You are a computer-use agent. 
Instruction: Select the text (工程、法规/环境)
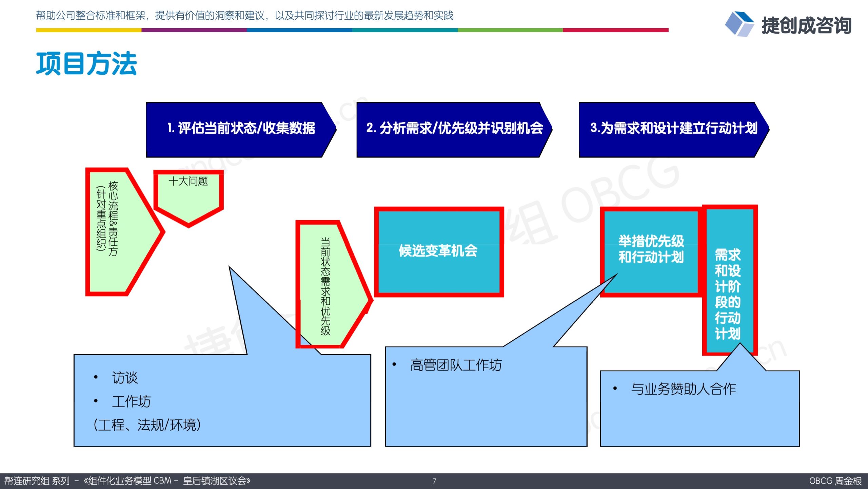click(x=147, y=425)
